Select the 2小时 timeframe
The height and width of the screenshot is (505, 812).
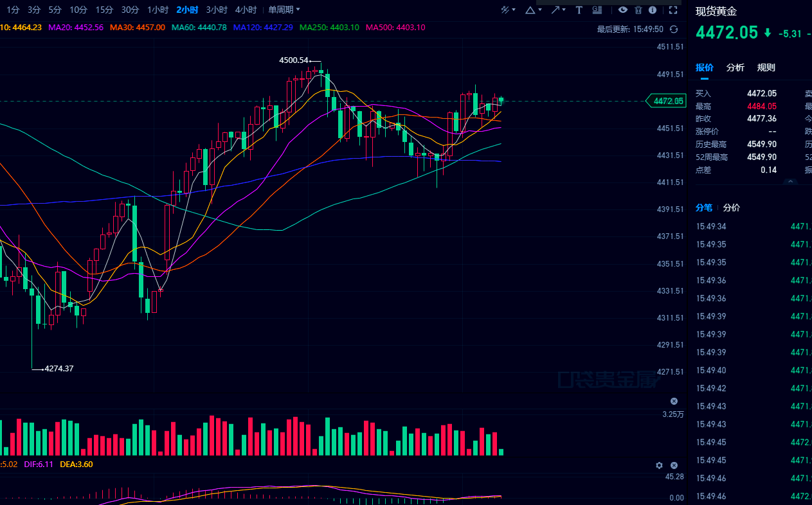tap(187, 10)
